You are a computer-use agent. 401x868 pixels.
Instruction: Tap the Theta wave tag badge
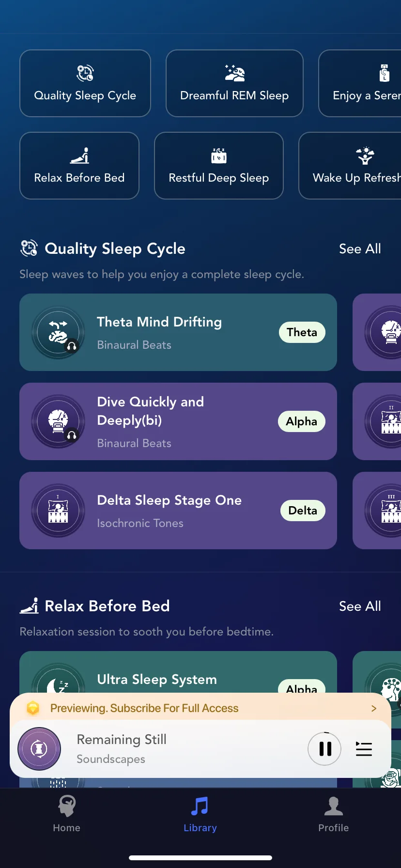click(302, 332)
